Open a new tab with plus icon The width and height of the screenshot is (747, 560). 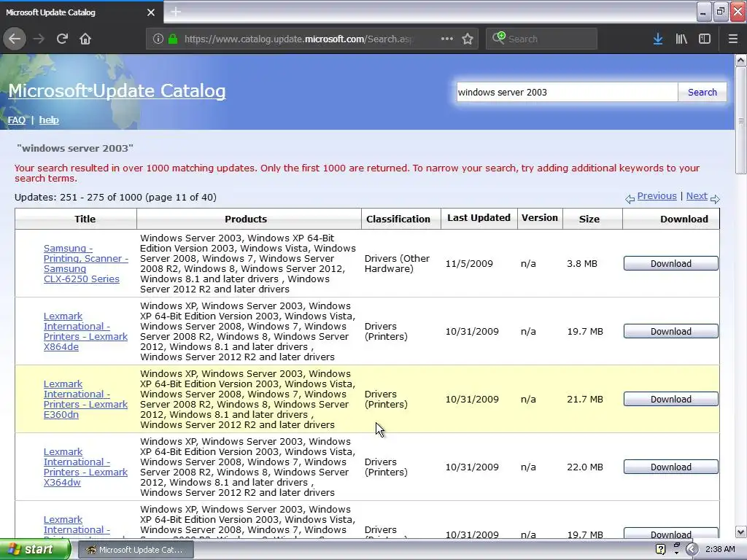point(176,12)
